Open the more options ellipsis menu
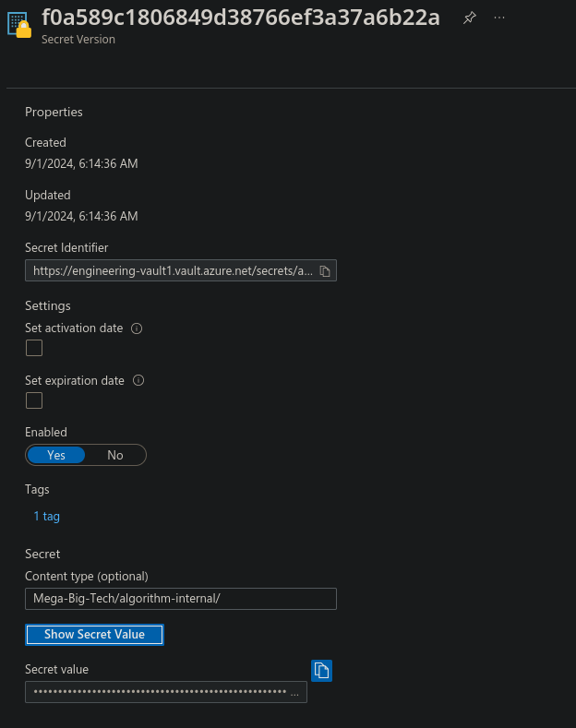Image resolution: width=576 pixels, height=728 pixels. [499, 18]
